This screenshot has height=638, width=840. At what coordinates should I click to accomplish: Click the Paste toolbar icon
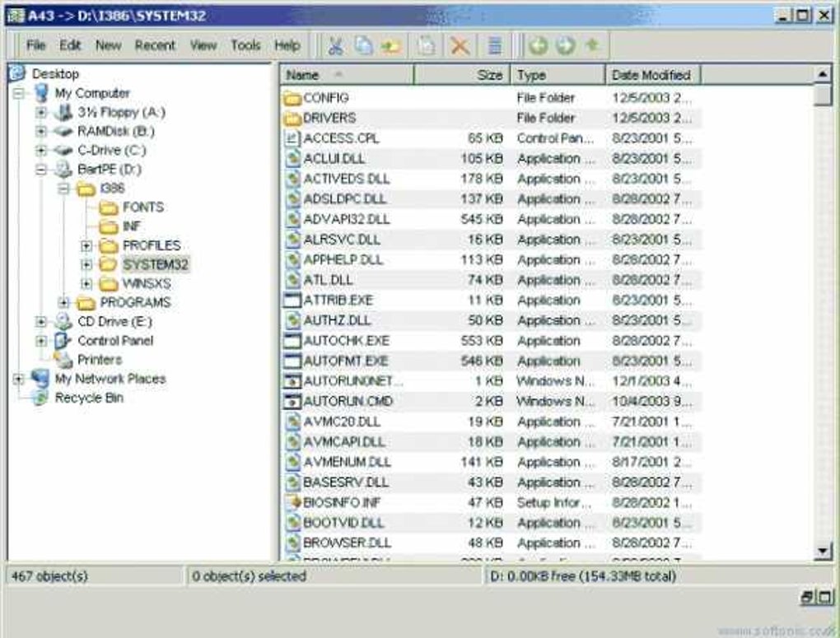coord(427,46)
